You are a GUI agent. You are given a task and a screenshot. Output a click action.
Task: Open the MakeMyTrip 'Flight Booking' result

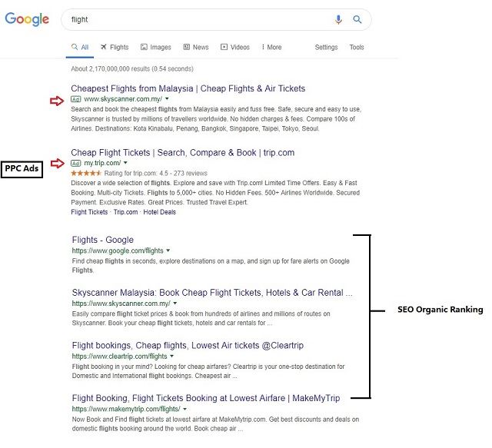tap(206, 398)
